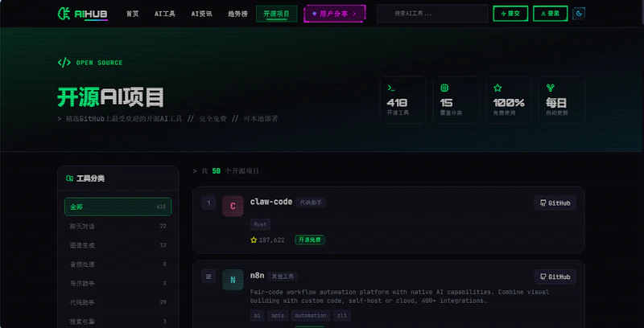The image size is (644, 328).
Task: Click the 开源免费 badge on claw-code
Action: coord(310,240)
